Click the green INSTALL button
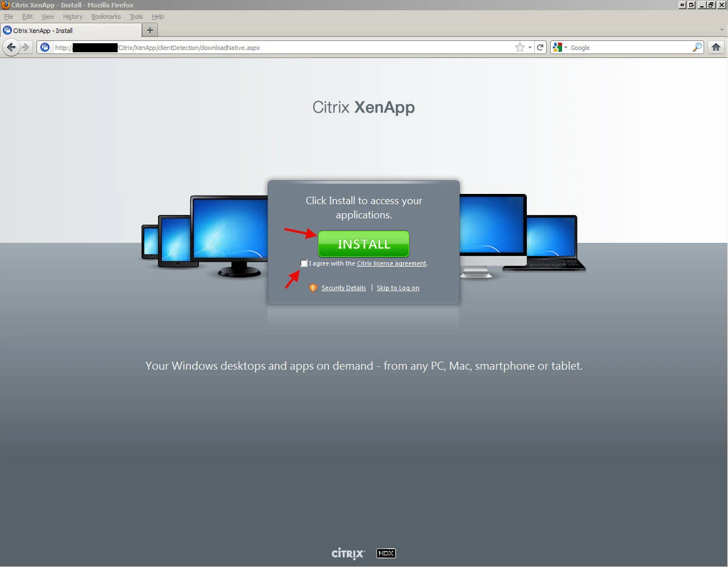The height and width of the screenshot is (567, 728). coord(364,244)
